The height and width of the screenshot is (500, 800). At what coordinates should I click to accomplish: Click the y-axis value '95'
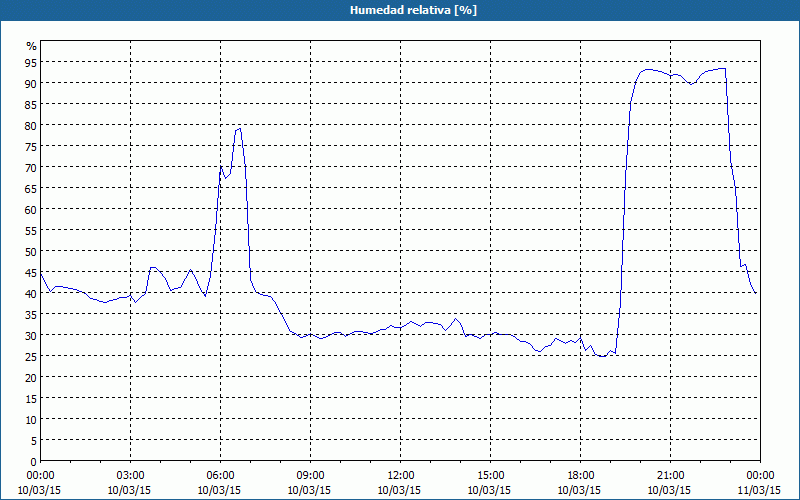click(31, 62)
